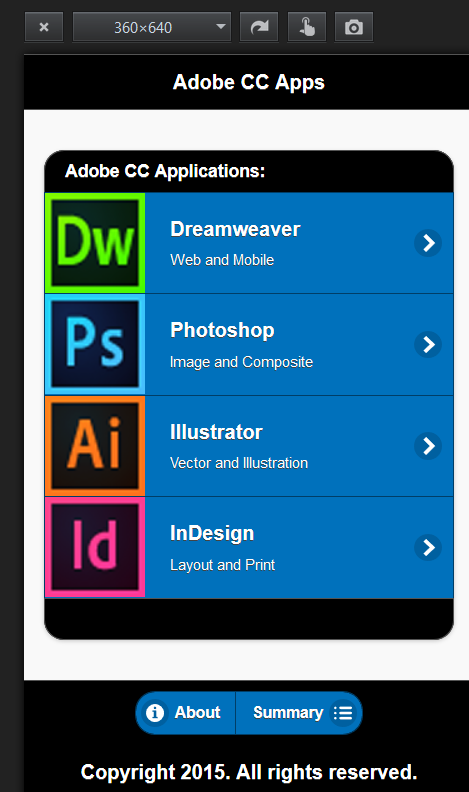Viewport: 469px width, 792px height.
Task: Take a screenshot with camera icon
Action: tap(354, 27)
